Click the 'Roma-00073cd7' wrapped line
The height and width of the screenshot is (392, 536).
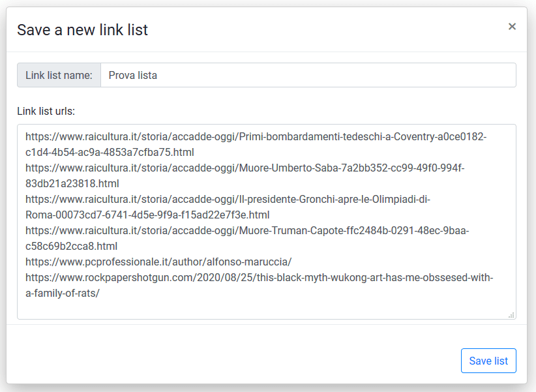[x=147, y=215]
